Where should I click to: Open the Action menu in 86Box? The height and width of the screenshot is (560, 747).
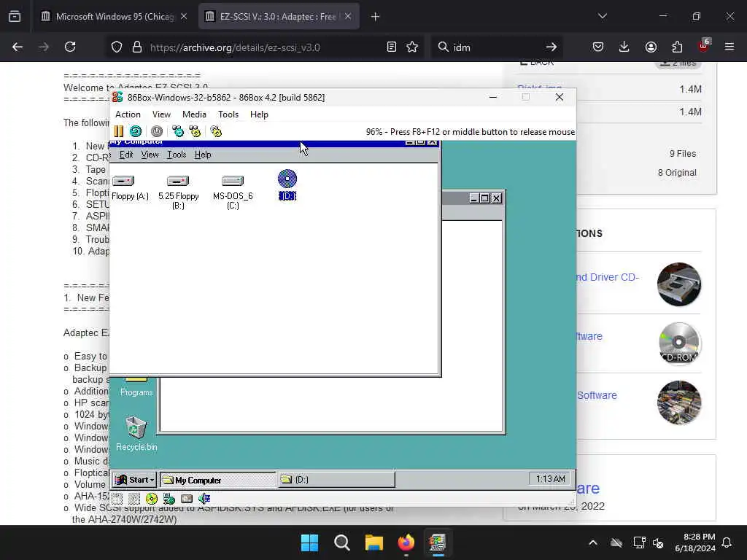(x=128, y=114)
